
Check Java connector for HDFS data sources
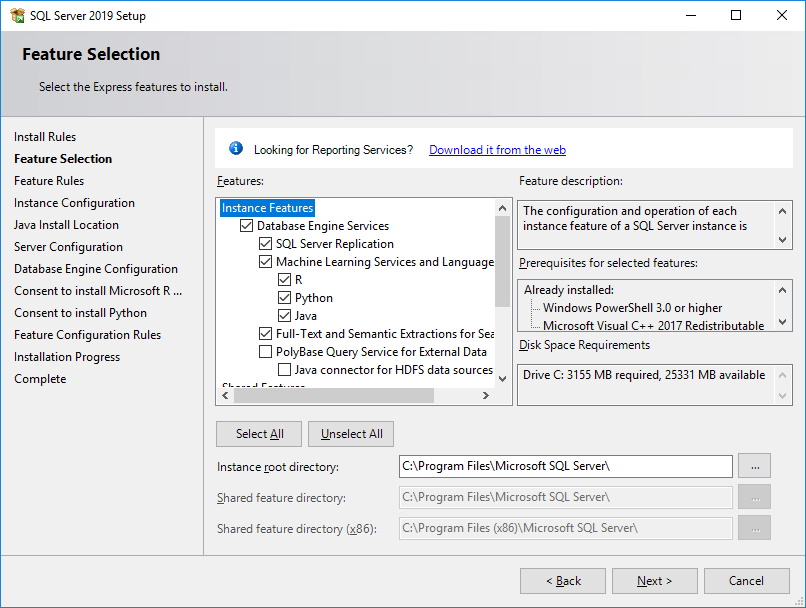pyautogui.click(x=284, y=370)
